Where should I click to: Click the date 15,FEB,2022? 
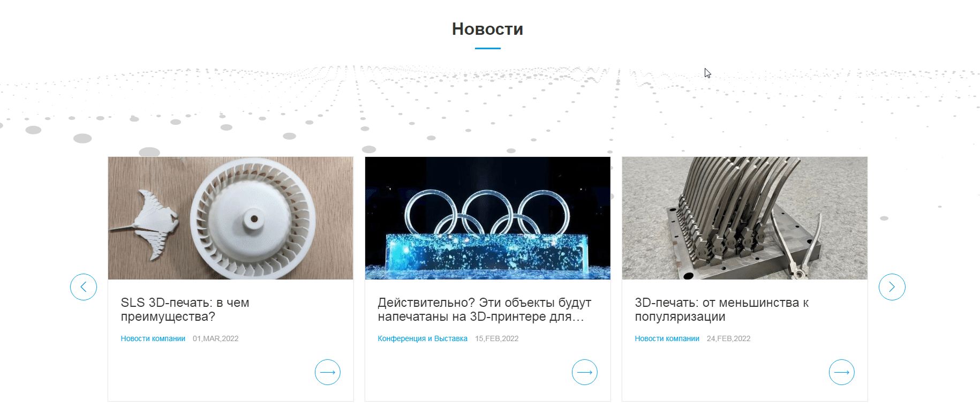(497, 338)
